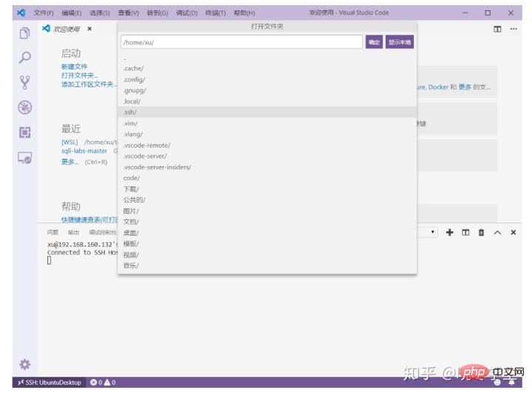Image resolution: width=532 pixels, height=396 pixels.
Task: Click the New File (新建文件) link
Action: pyautogui.click(x=75, y=66)
